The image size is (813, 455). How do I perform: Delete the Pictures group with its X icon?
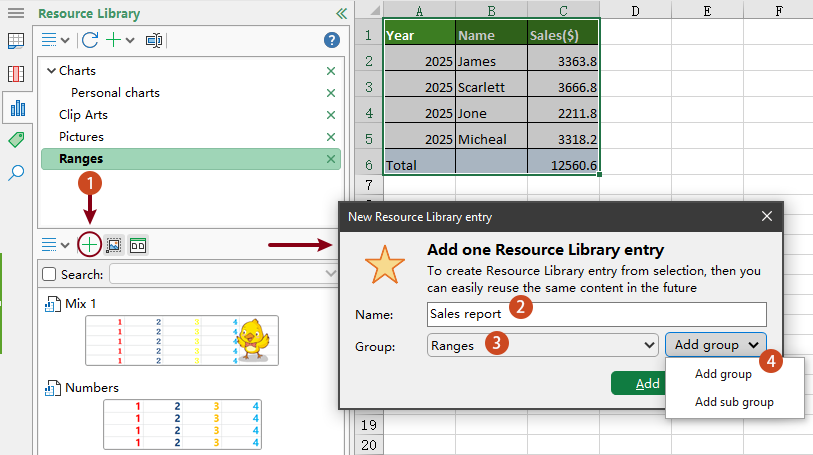click(x=331, y=137)
